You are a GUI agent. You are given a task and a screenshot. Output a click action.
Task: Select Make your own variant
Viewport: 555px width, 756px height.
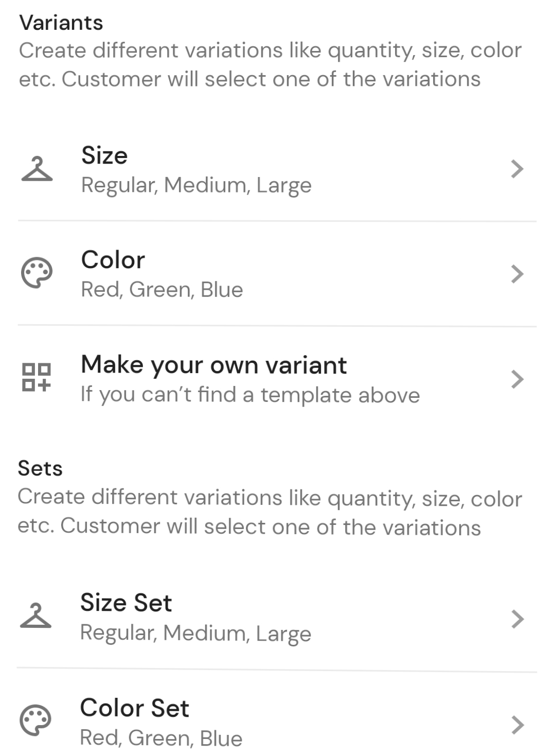(277, 379)
